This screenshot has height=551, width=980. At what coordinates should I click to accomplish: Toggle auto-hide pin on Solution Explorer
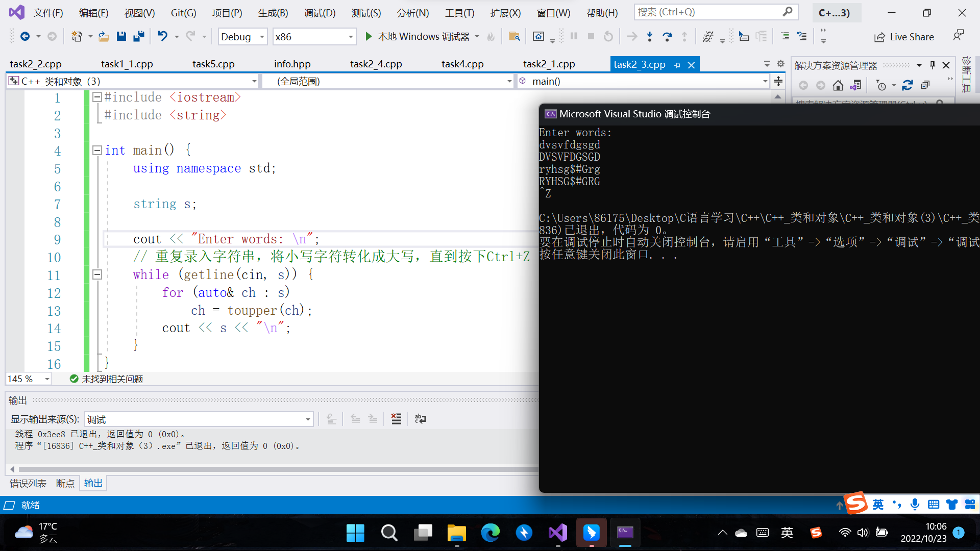(x=933, y=65)
